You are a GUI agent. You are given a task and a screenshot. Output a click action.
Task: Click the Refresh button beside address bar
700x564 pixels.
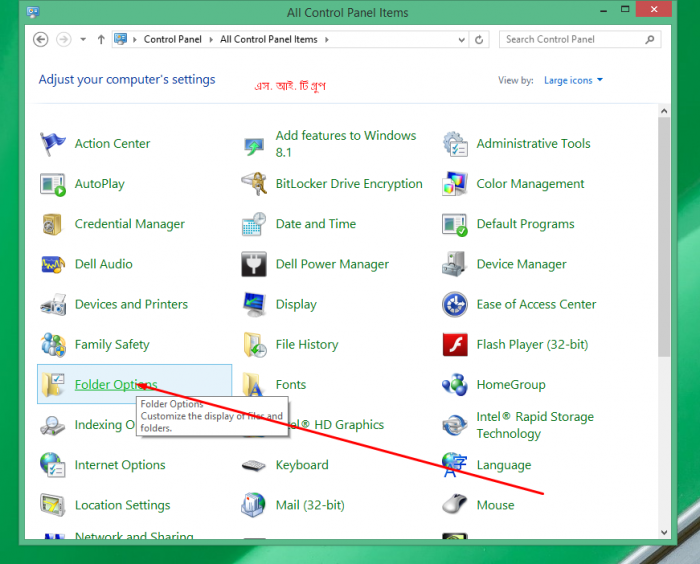tap(480, 40)
